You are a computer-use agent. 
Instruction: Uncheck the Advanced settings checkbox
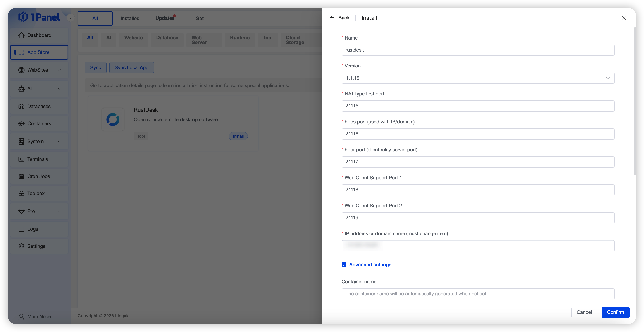[344, 265]
